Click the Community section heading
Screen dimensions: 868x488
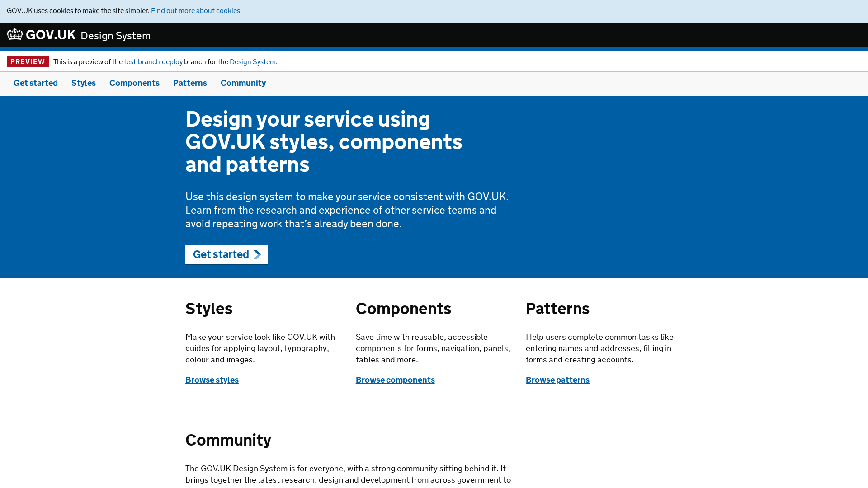pos(228,440)
